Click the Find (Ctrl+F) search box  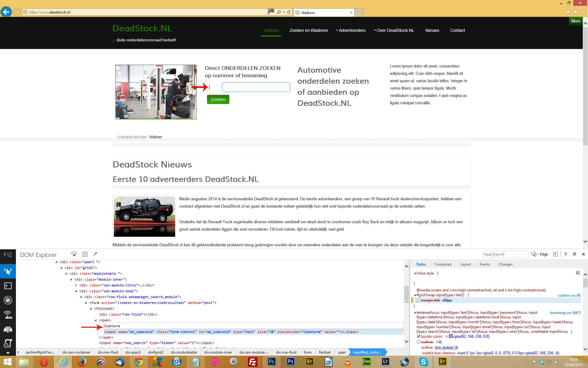(505, 254)
